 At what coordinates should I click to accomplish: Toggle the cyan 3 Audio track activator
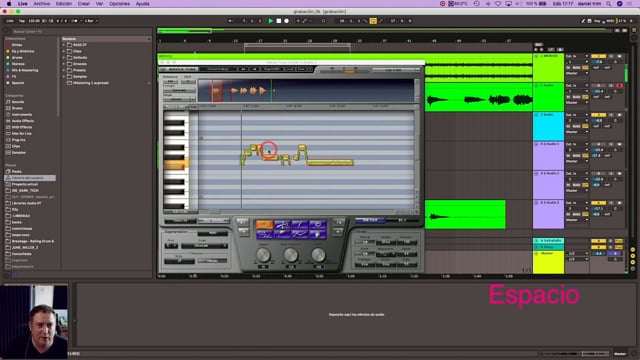(598, 115)
